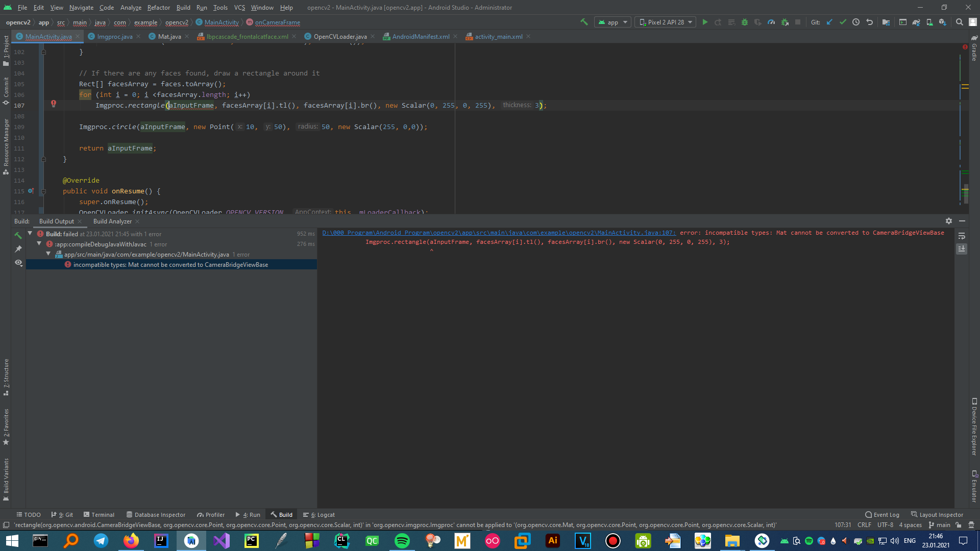Collapse the MainActivity.java error node

(48, 254)
